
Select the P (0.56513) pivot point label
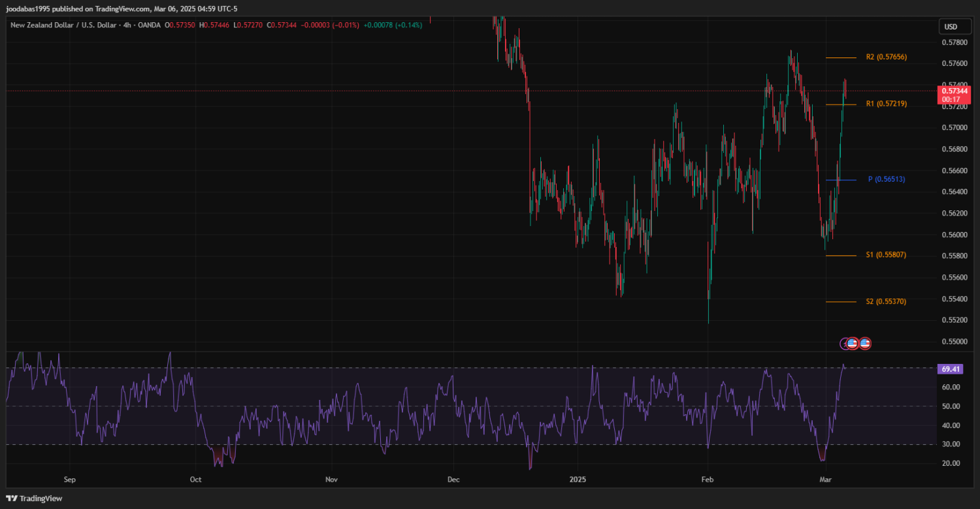[887, 179]
